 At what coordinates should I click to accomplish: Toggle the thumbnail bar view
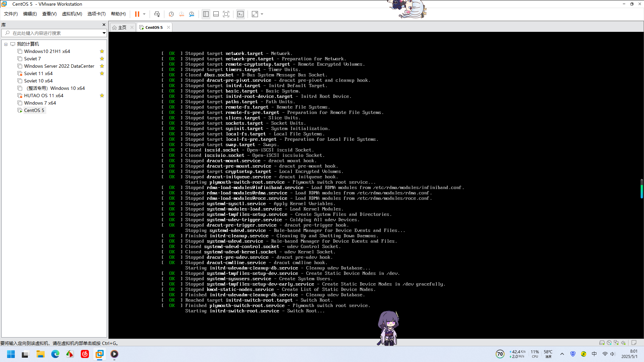tap(216, 14)
